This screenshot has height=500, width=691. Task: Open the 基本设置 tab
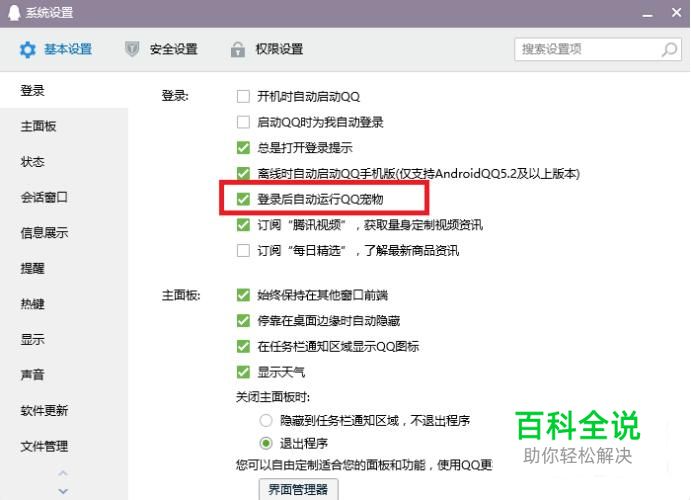tap(56, 49)
